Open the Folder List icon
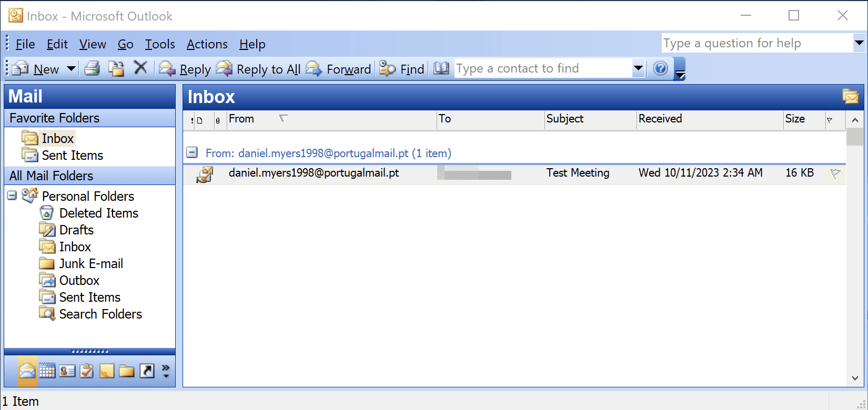The image size is (868, 410). (x=127, y=371)
